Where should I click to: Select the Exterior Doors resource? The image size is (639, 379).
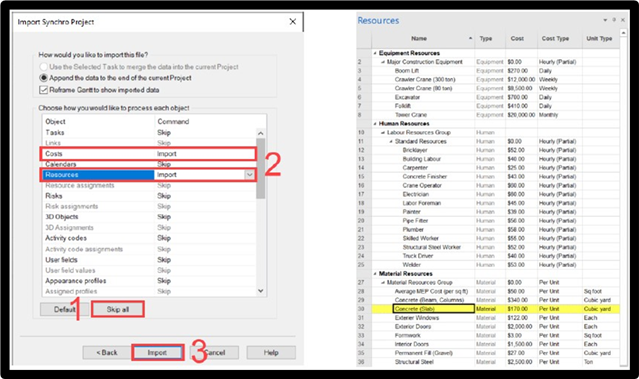(x=412, y=326)
